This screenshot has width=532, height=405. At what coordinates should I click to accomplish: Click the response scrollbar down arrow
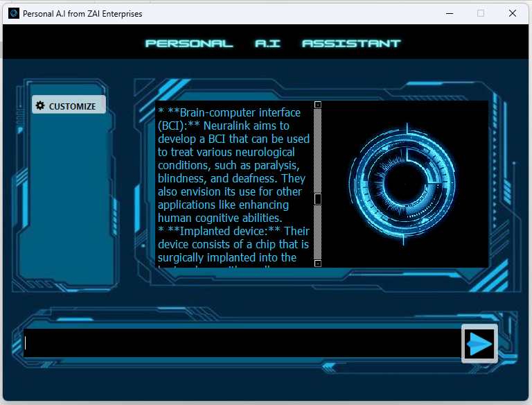317,264
